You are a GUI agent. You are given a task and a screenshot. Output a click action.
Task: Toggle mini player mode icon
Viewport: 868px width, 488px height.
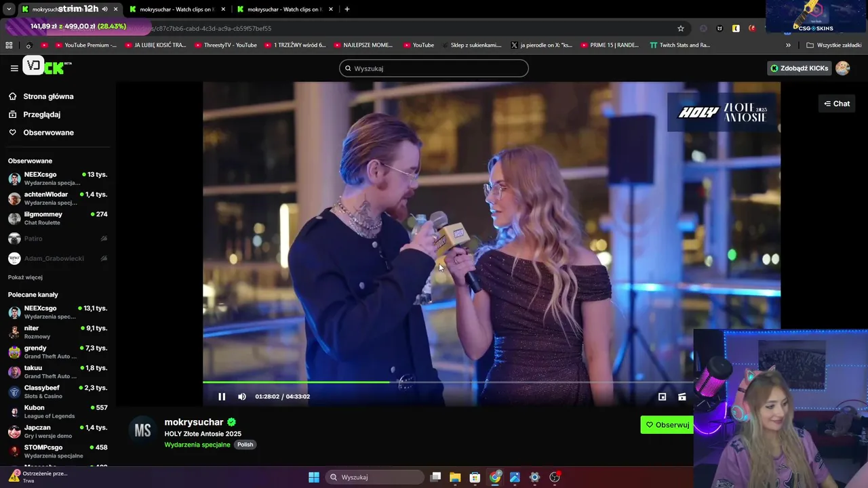[663, 396]
